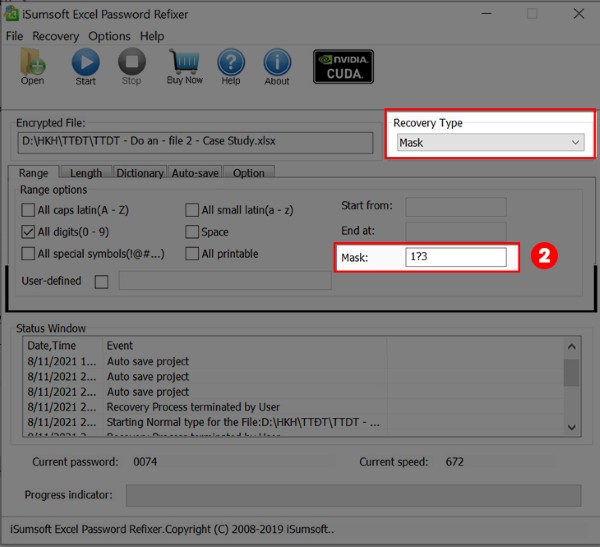
Task: Start password recovery with Start icon
Action: point(85,65)
